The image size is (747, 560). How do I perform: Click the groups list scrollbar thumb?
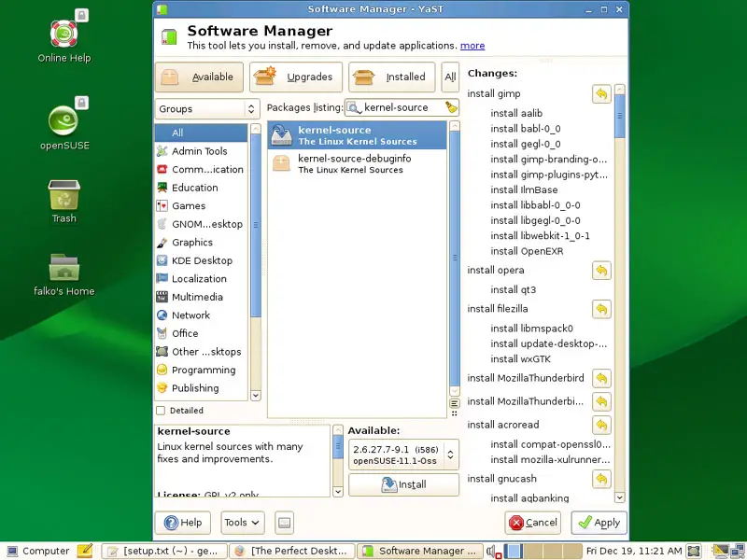(x=256, y=225)
